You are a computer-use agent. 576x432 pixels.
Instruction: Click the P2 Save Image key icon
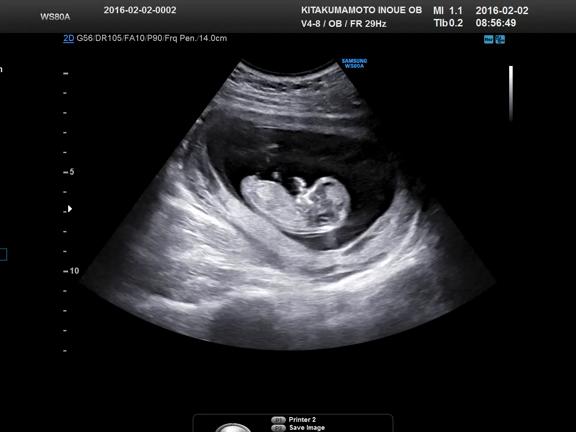coord(278,428)
